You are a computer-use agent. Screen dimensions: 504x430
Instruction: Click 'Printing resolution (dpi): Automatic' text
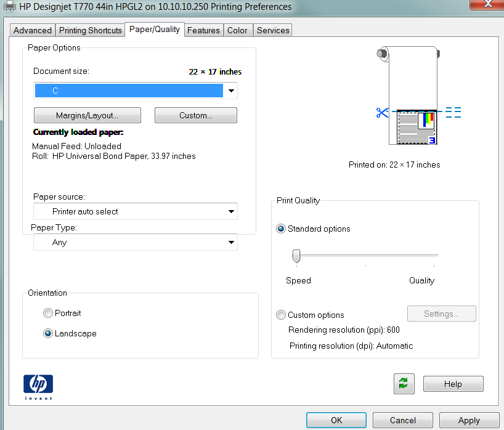click(351, 346)
